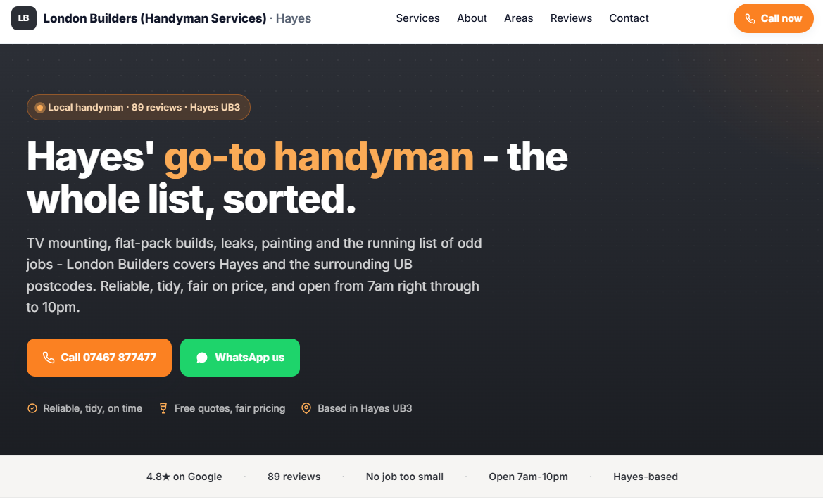The height and width of the screenshot is (504, 823).
Task: Click the Call 07467 877477 button
Action: click(99, 358)
